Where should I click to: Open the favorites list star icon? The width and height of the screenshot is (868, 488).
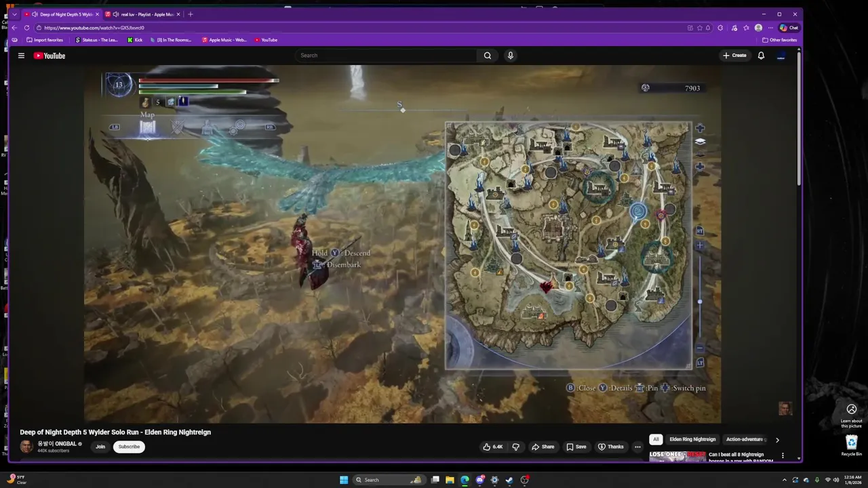[746, 28]
